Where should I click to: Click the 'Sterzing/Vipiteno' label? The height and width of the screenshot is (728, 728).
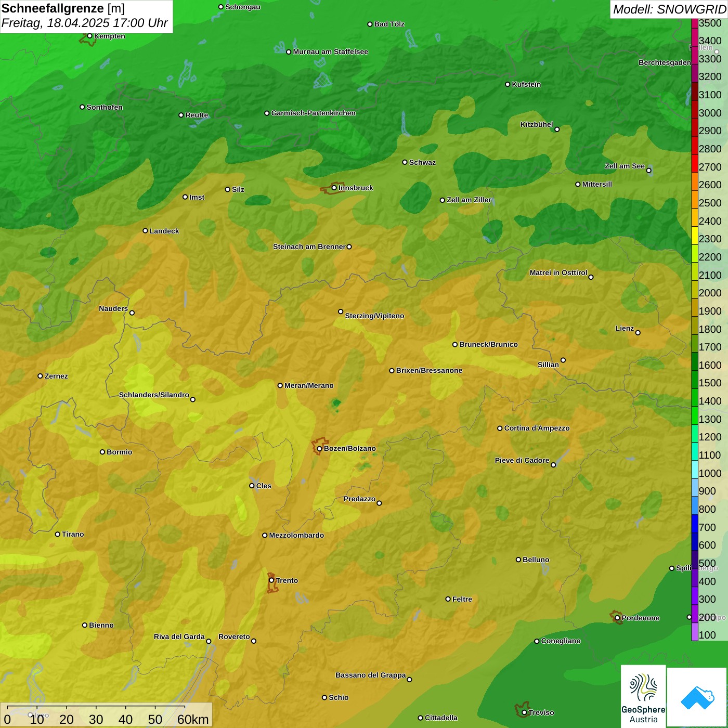pyautogui.click(x=374, y=316)
